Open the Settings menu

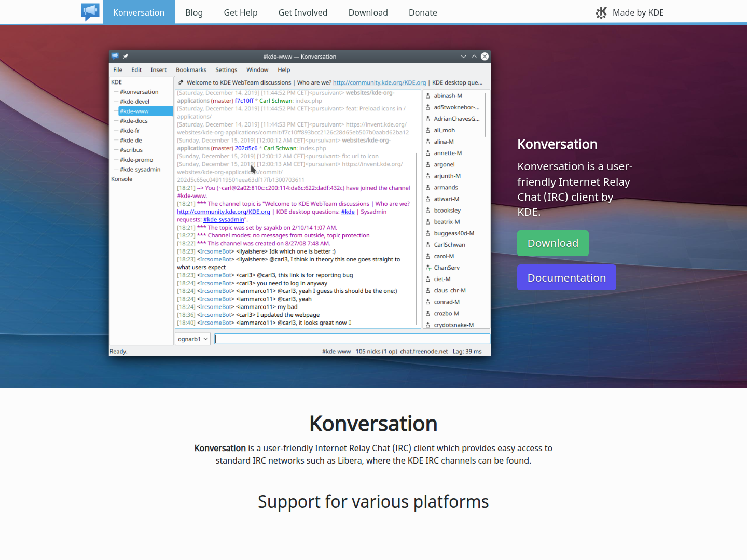click(226, 70)
